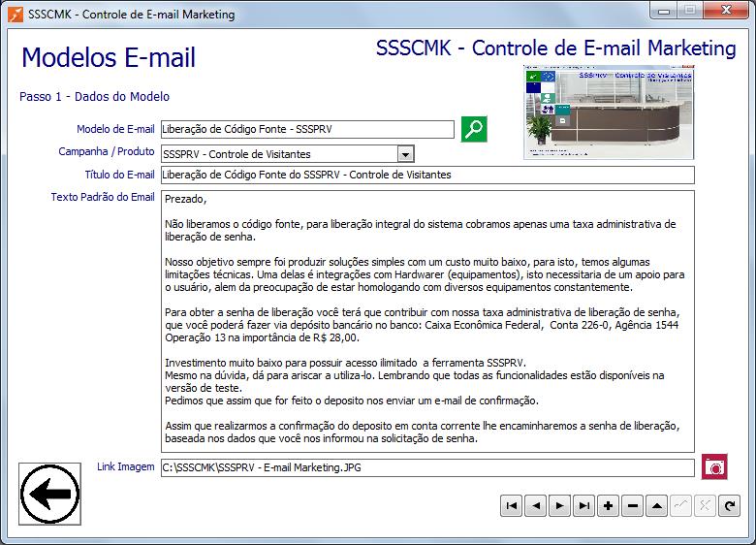Click 'Passo 1 - Dados do Modelo' text

(x=95, y=96)
